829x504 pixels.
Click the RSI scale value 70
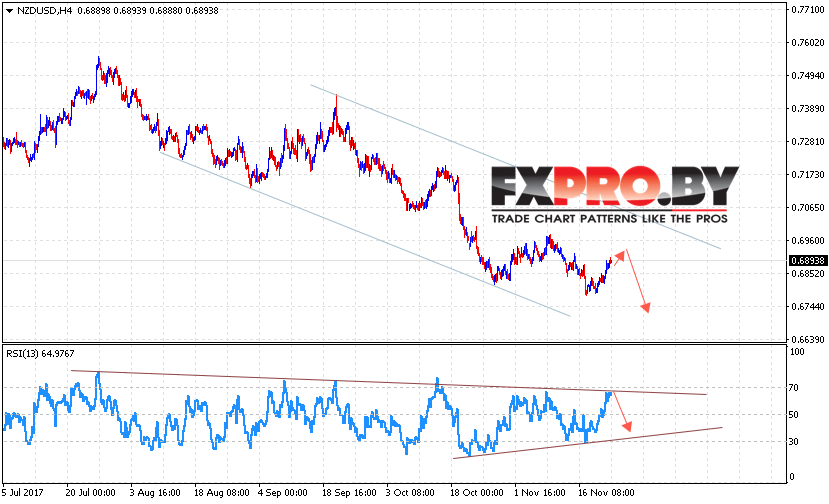(793, 388)
